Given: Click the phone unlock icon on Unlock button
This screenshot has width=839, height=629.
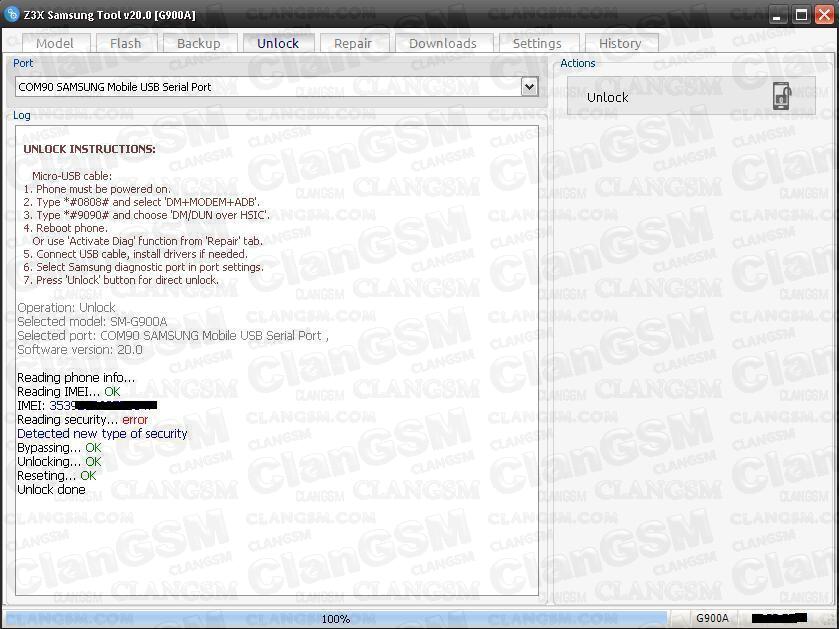Looking at the screenshot, I should (x=782, y=96).
